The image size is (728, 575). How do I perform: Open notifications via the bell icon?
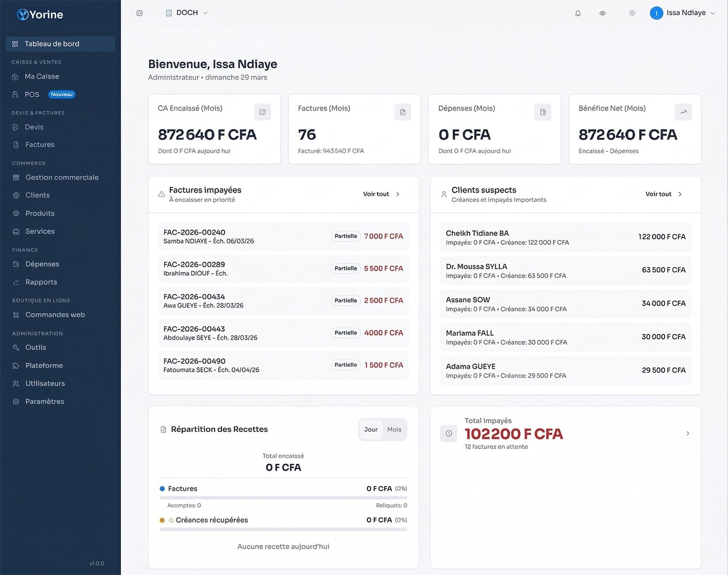(578, 13)
